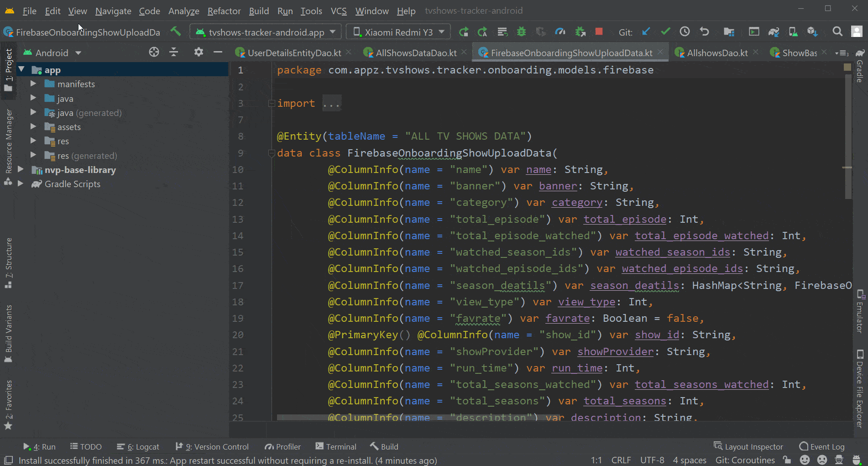Open the AVD Manager phone icon
Viewport: 868px width, 466px height.
coord(793,31)
